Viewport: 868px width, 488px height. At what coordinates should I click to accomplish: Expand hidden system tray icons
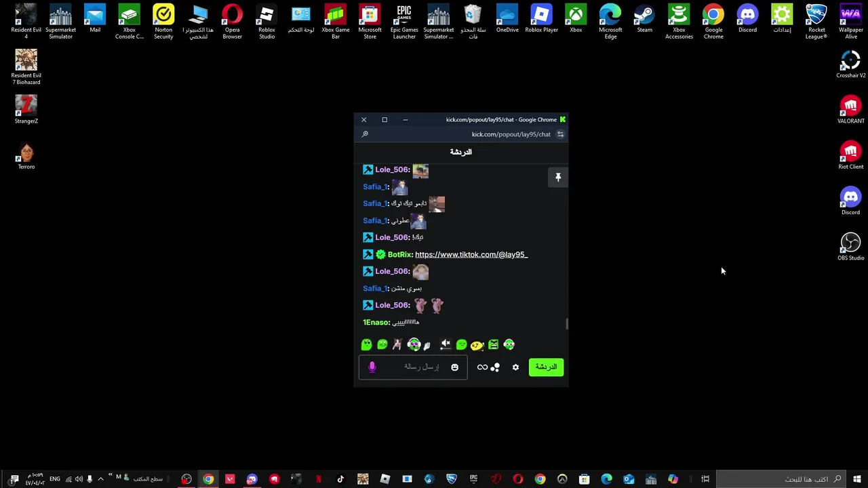pyautogui.click(x=100, y=479)
